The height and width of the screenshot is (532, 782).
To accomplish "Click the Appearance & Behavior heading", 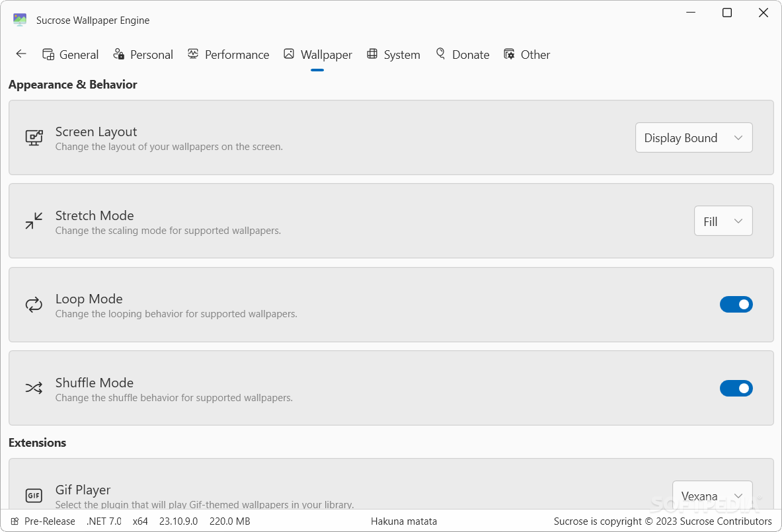I will (73, 85).
